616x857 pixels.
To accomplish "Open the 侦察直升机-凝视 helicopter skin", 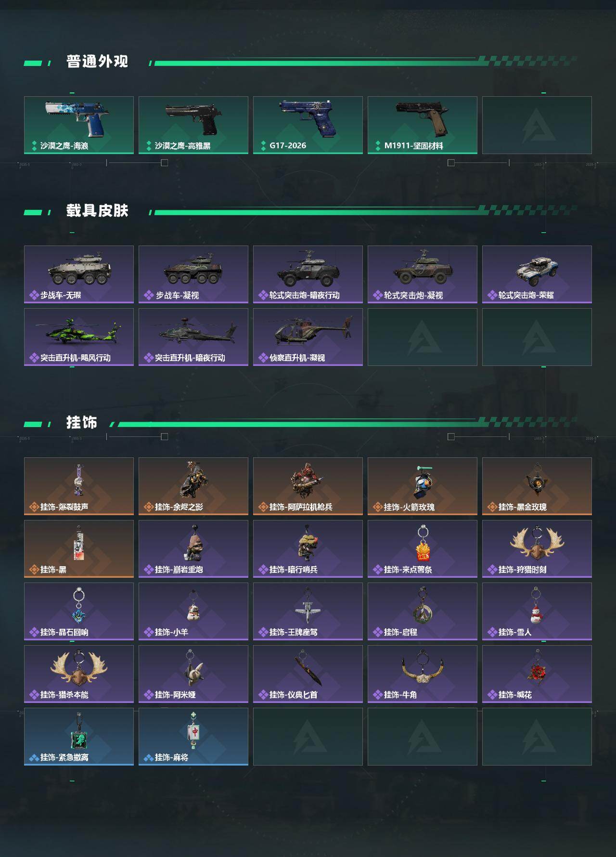I will click(308, 337).
